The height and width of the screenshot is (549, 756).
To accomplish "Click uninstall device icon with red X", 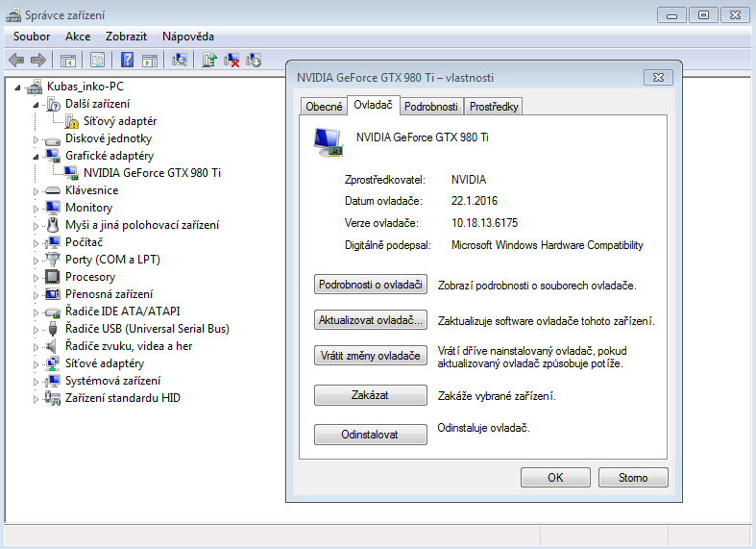I will [x=232, y=61].
